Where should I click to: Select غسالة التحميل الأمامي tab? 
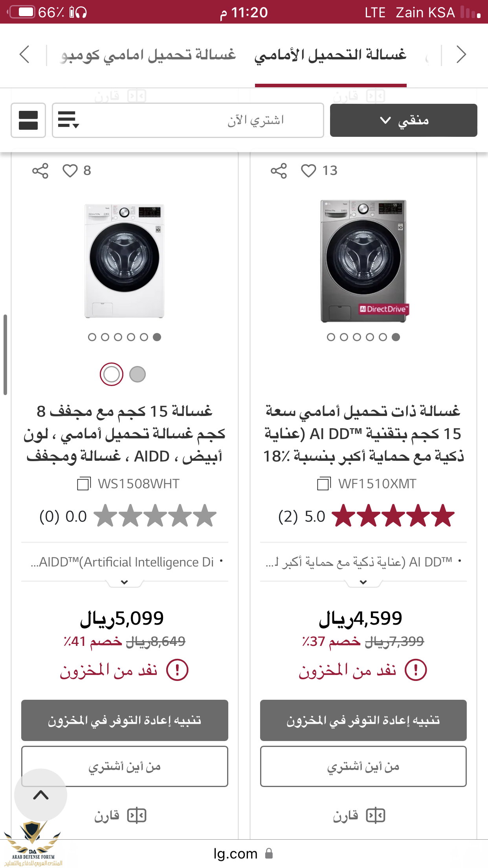click(x=330, y=55)
